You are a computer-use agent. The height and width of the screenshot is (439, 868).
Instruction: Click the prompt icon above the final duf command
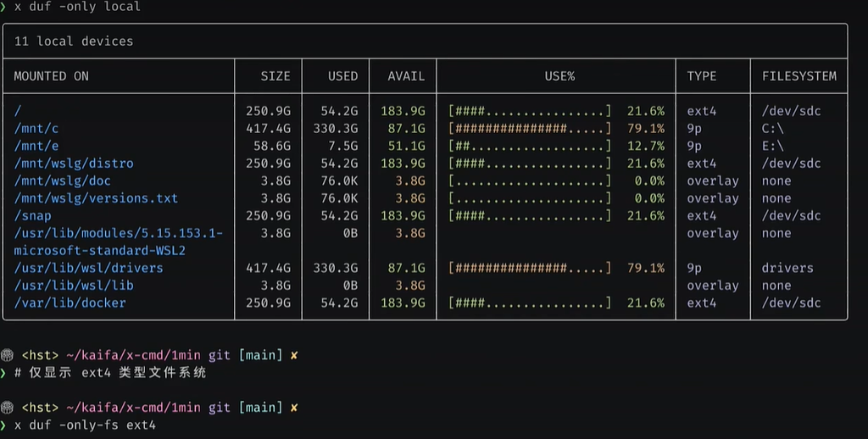click(7, 408)
